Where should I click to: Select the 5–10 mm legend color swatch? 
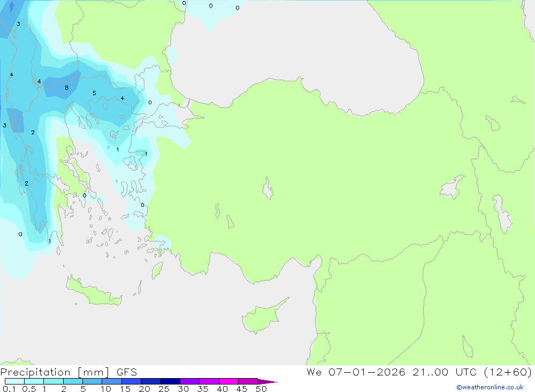(92, 381)
